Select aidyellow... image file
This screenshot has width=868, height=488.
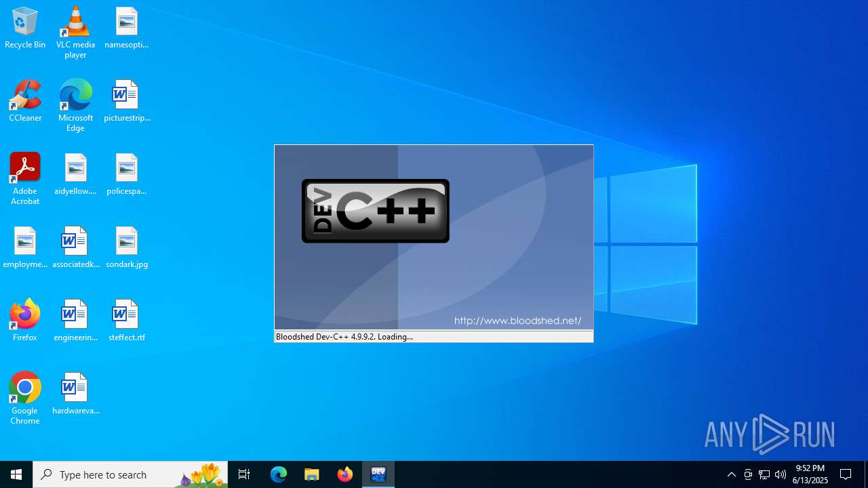75,174
